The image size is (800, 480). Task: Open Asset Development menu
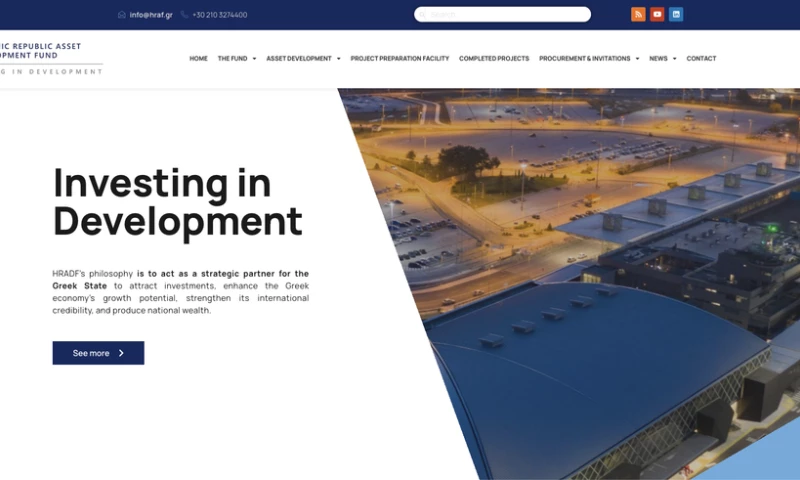click(x=299, y=59)
